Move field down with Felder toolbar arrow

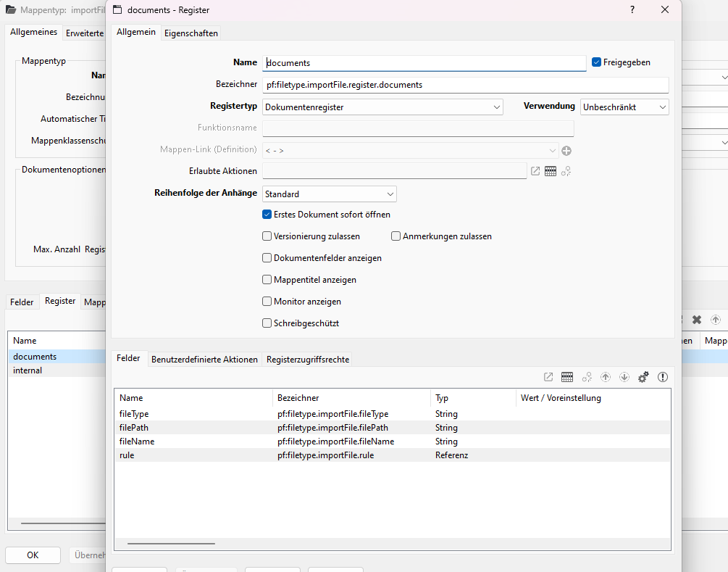pos(624,377)
